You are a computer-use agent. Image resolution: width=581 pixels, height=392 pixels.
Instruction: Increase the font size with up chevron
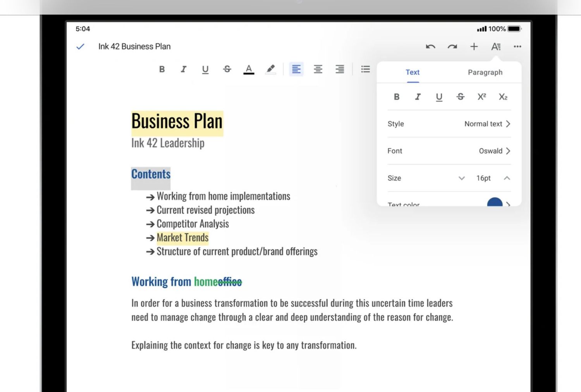click(507, 178)
